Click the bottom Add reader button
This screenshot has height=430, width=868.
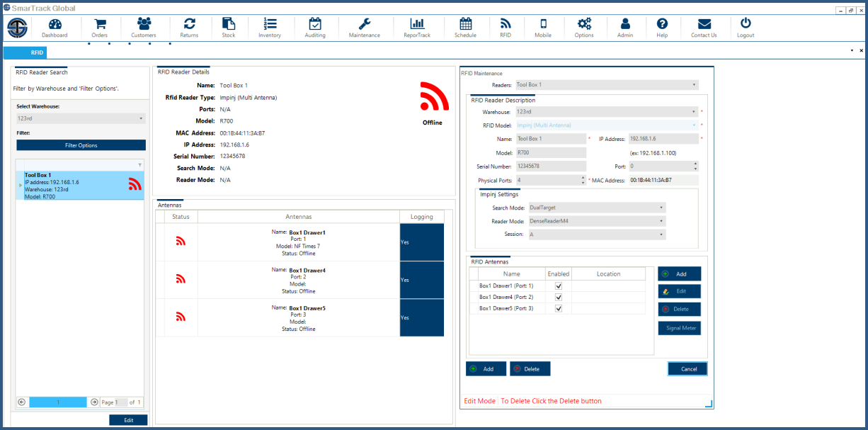point(486,368)
